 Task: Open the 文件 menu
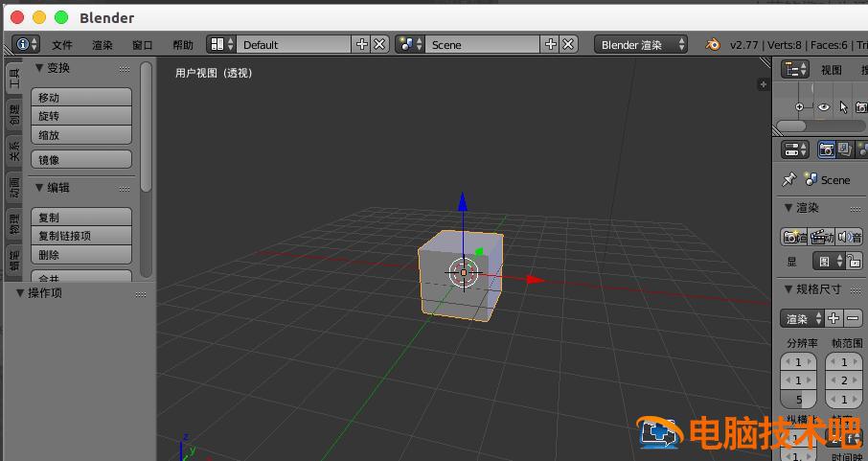click(62, 45)
